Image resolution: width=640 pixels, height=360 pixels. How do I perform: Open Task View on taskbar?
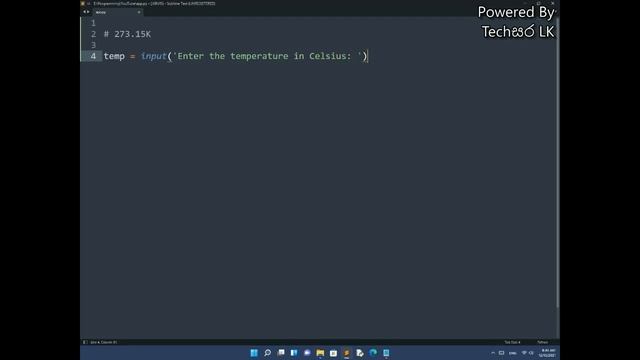coord(281,353)
